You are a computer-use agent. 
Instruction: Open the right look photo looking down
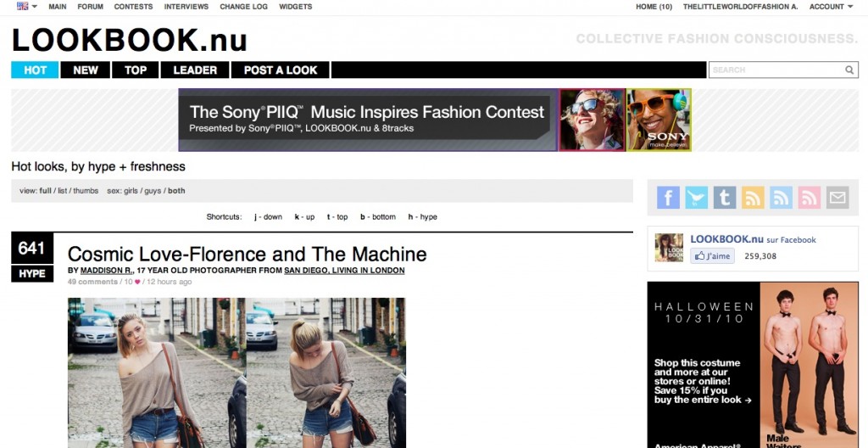326,372
